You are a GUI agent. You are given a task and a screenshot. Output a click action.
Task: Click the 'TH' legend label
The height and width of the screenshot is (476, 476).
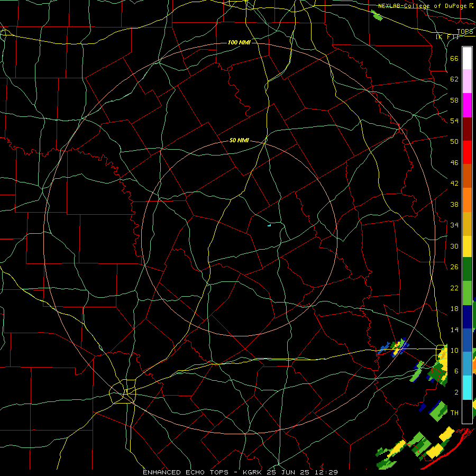[x=454, y=413]
